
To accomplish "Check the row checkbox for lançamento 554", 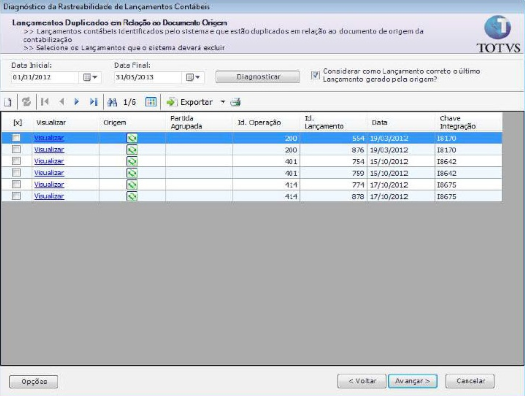I will [x=16, y=138].
